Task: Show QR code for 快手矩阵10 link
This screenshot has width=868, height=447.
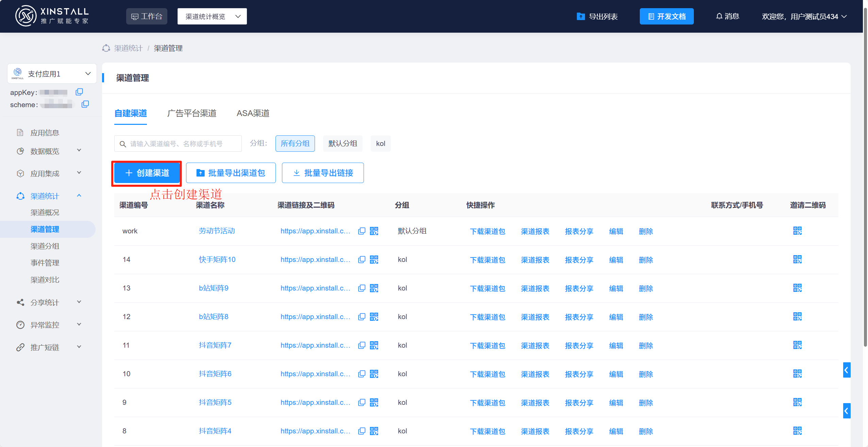Action: pyautogui.click(x=374, y=260)
